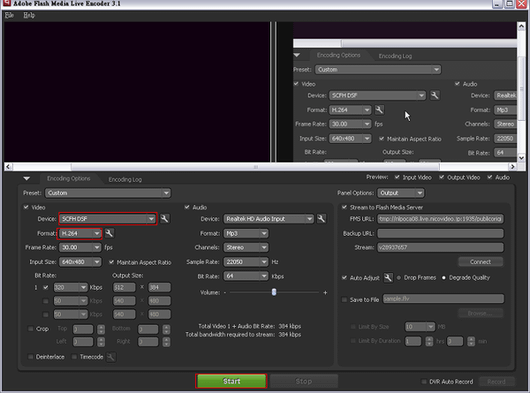The width and height of the screenshot is (530, 393).
Task: Open the Preset Custom dropdown
Action: coord(108,193)
